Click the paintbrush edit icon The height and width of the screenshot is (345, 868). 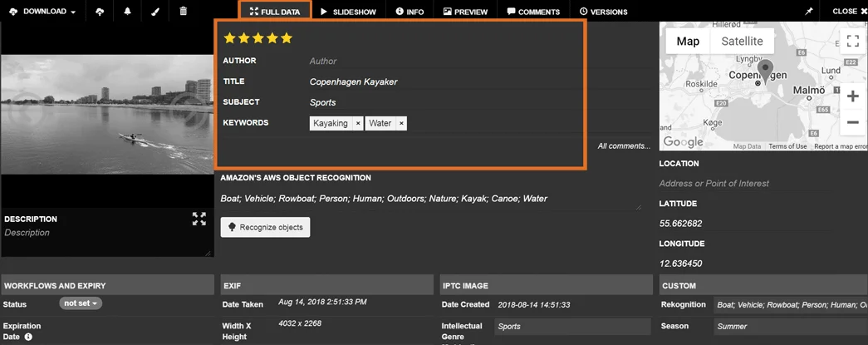tap(155, 11)
